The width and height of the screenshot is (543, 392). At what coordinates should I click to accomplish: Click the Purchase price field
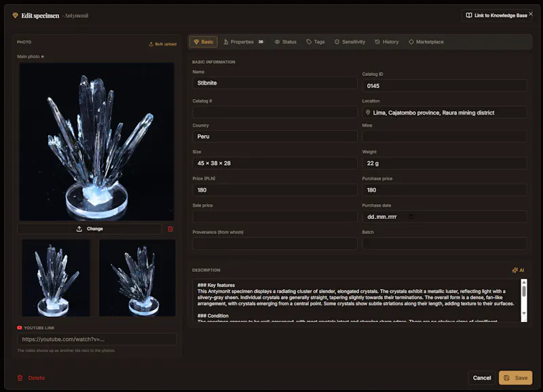[445, 190]
